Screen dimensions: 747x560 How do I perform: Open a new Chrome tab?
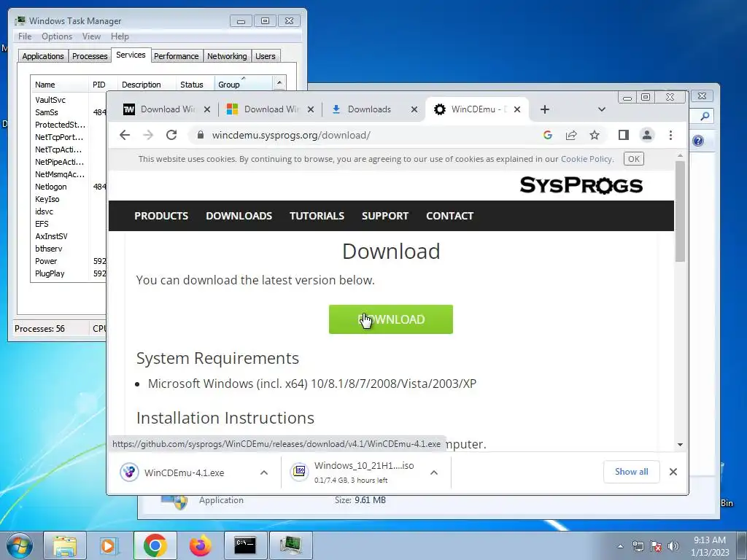[x=544, y=109]
